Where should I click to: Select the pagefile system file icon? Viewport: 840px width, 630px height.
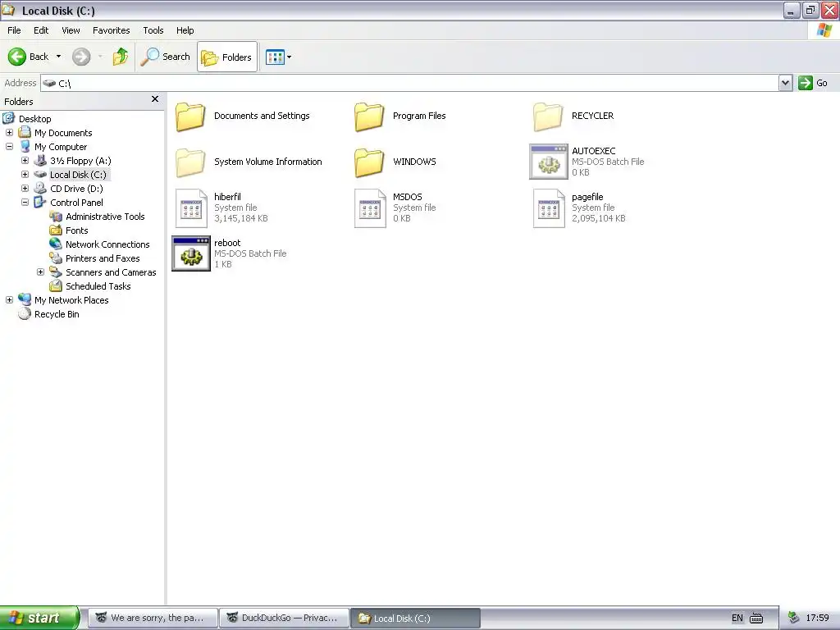pyautogui.click(x=549, y=208)
